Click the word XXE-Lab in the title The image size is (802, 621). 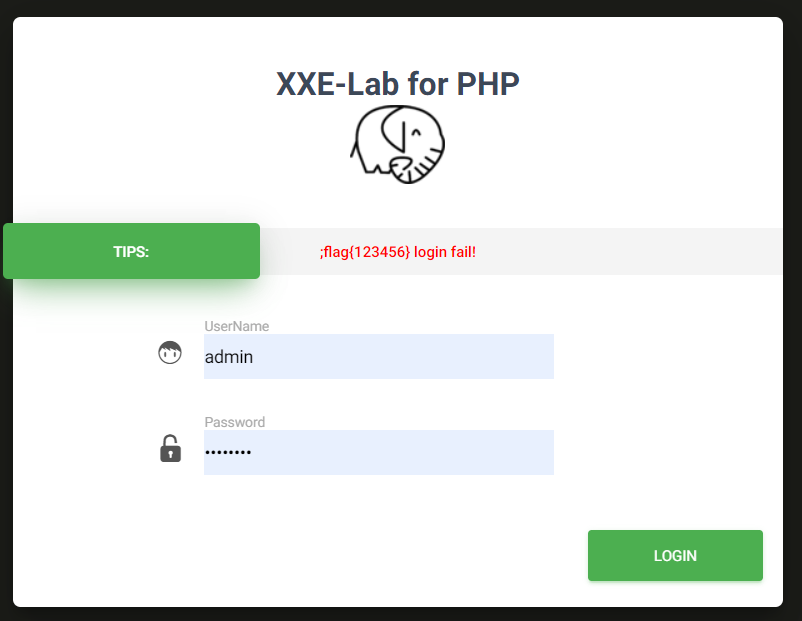click(338, 85)
